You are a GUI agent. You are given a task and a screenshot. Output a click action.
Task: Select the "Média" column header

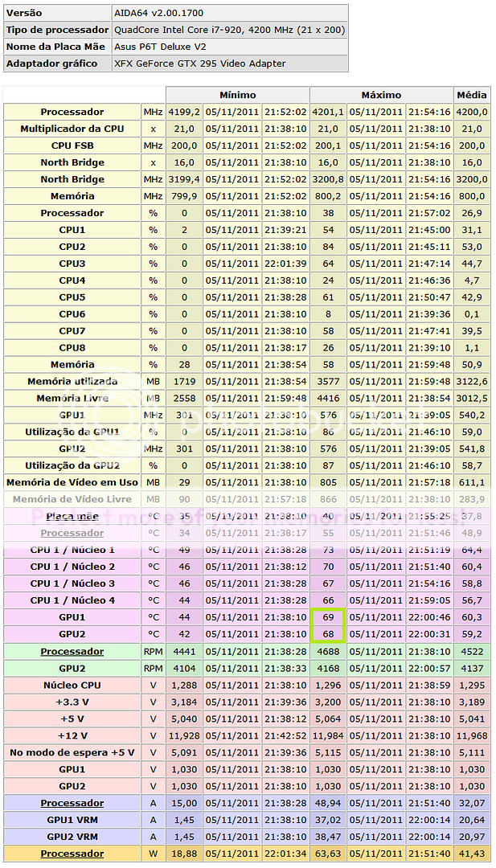[471, 95]
